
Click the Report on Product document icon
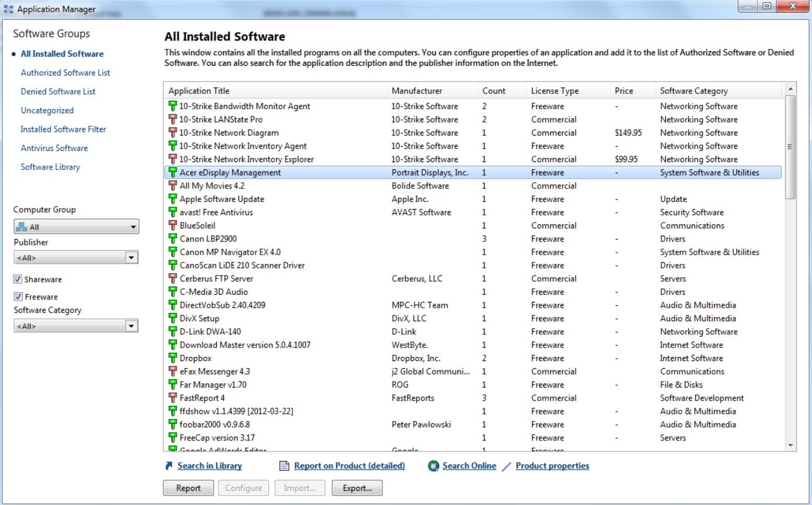(284, 466)
